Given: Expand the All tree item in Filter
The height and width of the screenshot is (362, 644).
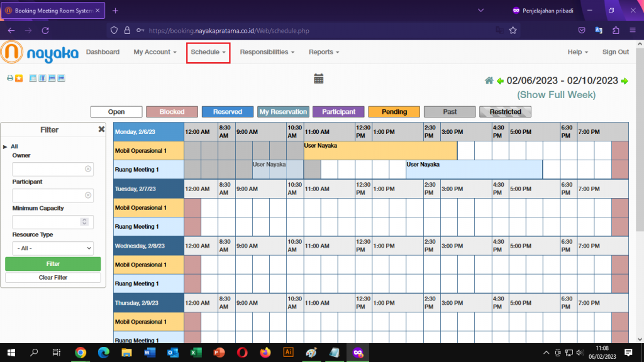Looking at the screenshot, I should click(x=6, y=146).
